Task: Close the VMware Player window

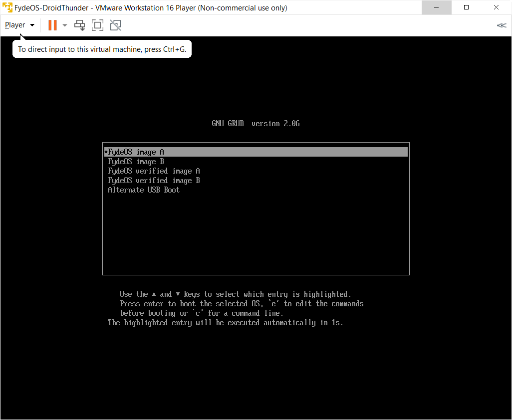Action: [497, 7]
